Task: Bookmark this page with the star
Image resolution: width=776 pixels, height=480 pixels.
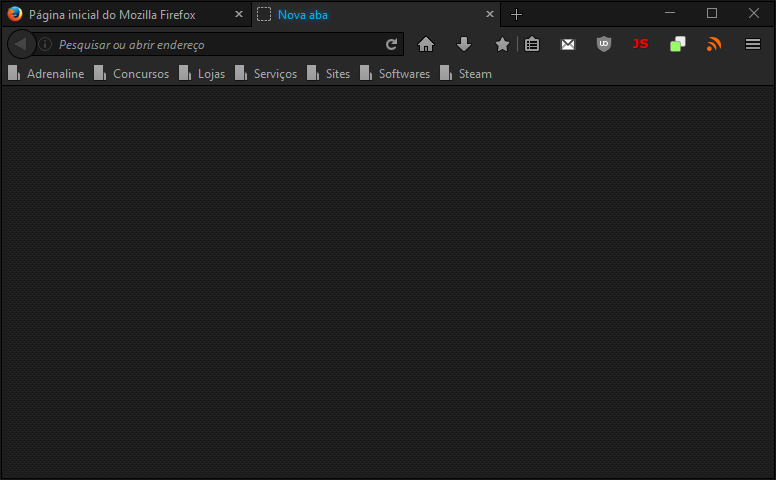Action: coord(502,45)
